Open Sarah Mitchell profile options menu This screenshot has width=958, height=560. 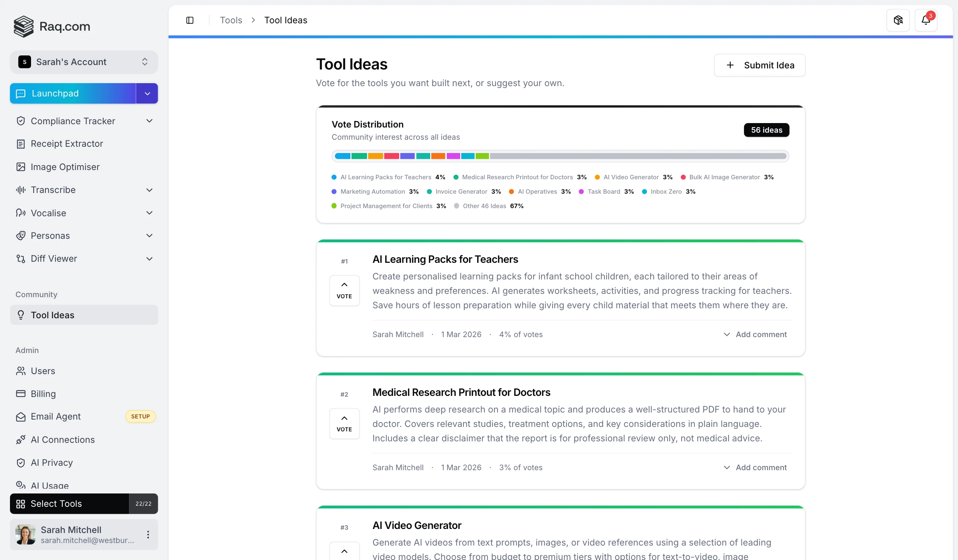pyautogui.click(x=148, y=534)
